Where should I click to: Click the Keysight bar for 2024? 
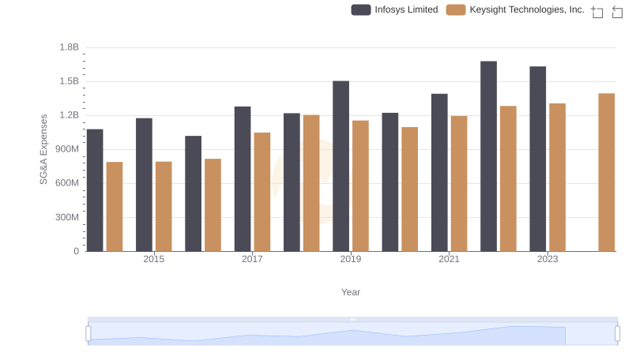click(607, 172)
